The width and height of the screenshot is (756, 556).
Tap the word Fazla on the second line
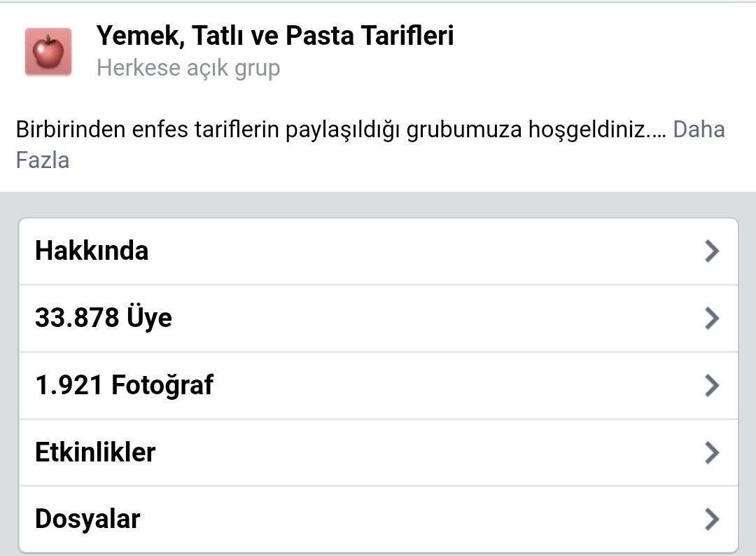point(43,160)
